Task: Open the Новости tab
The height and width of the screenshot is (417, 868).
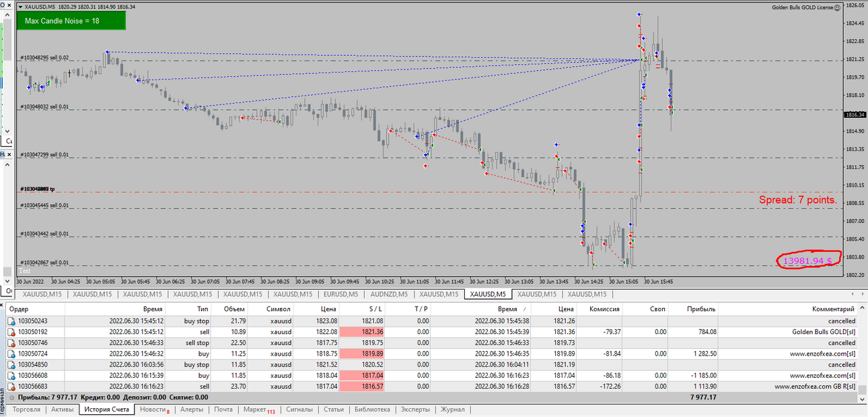Action: pos(154,410)
